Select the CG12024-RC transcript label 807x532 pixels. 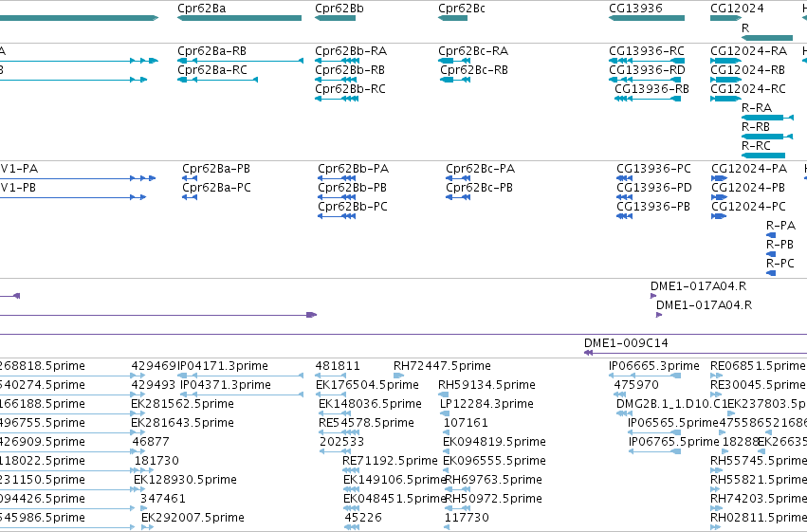pyautogui.click(x=748, y=89)
